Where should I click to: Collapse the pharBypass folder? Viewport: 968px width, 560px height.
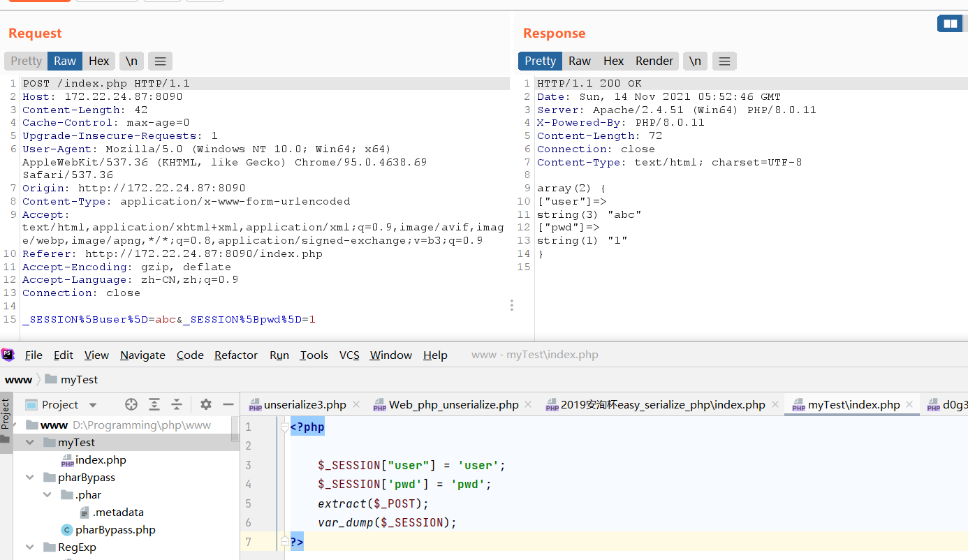[x=30, y=478]
